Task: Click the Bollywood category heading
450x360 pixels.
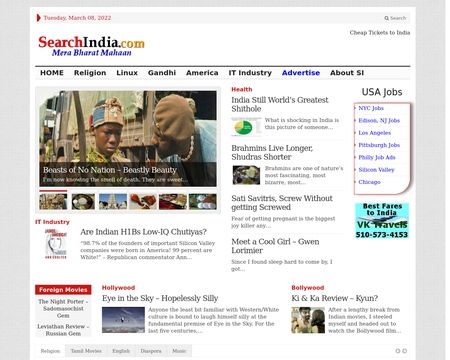Action: click(308, 288)
